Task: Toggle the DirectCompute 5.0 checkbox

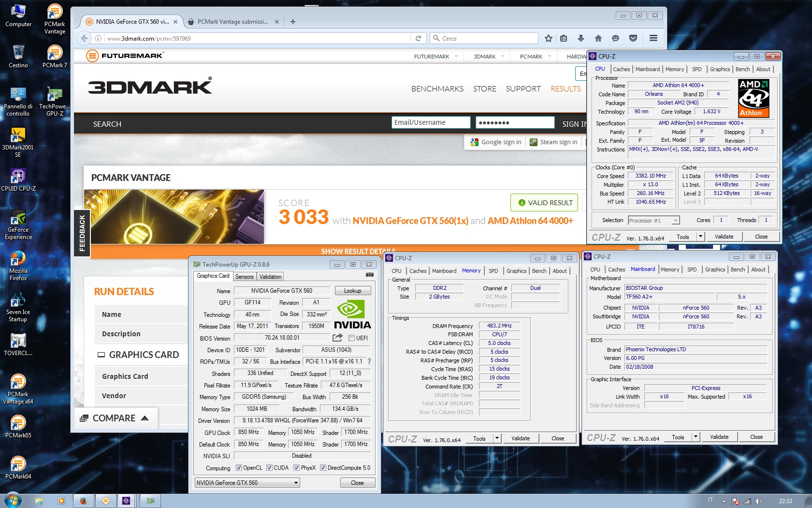Action: [x=323, y=468]
